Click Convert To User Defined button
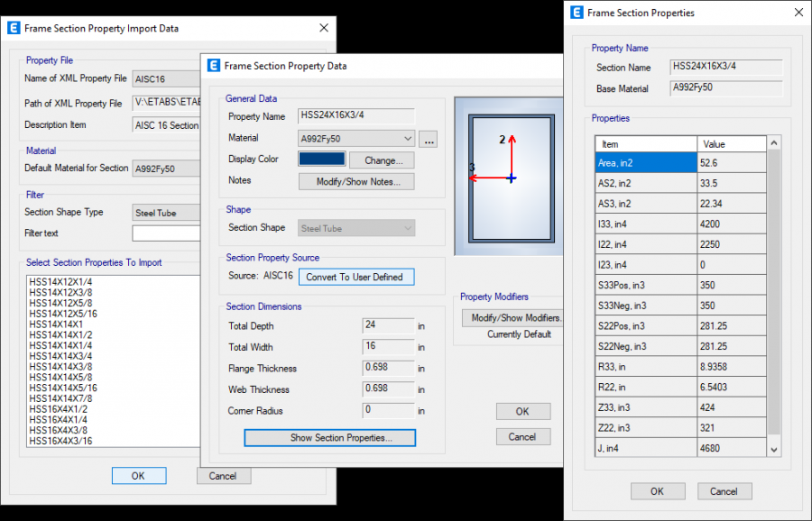The height and width of the screenshot is (521, 812). coord(355,277)
